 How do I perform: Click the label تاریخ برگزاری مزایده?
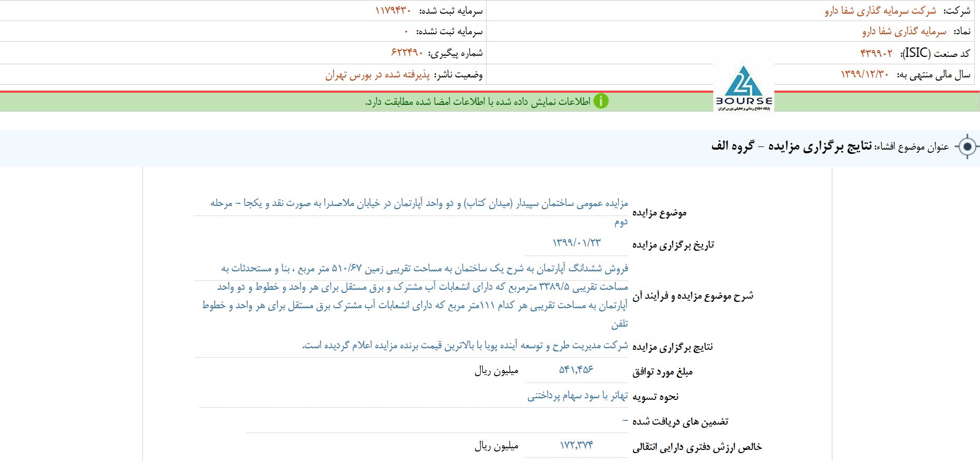[x=673, y=245]
